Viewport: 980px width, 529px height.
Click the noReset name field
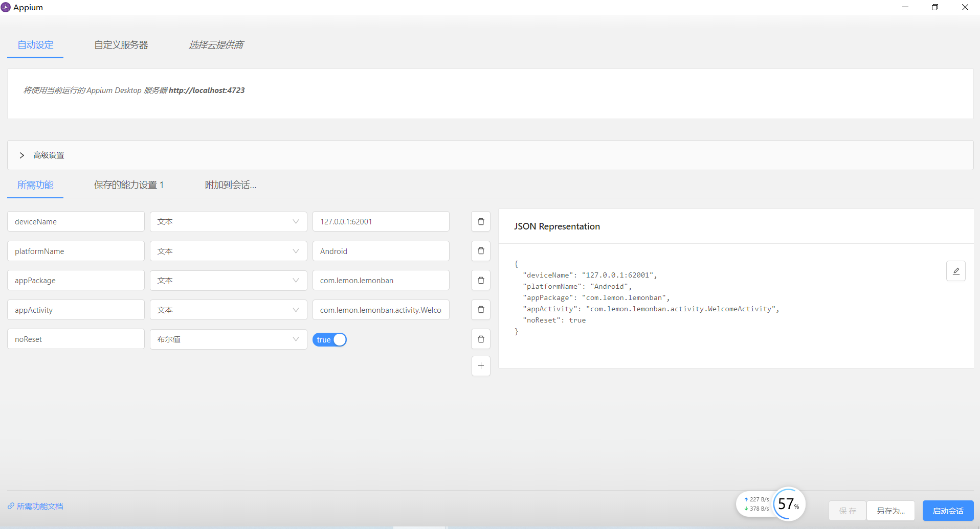point(76,339)
